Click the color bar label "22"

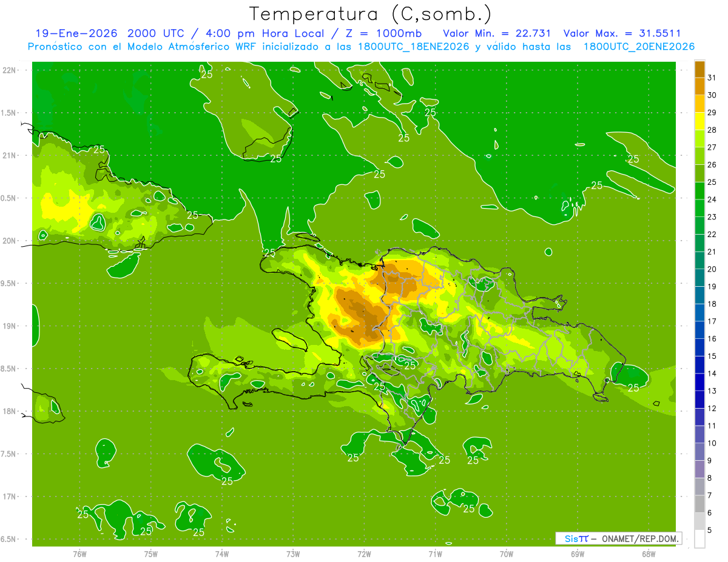pos(712,234)
